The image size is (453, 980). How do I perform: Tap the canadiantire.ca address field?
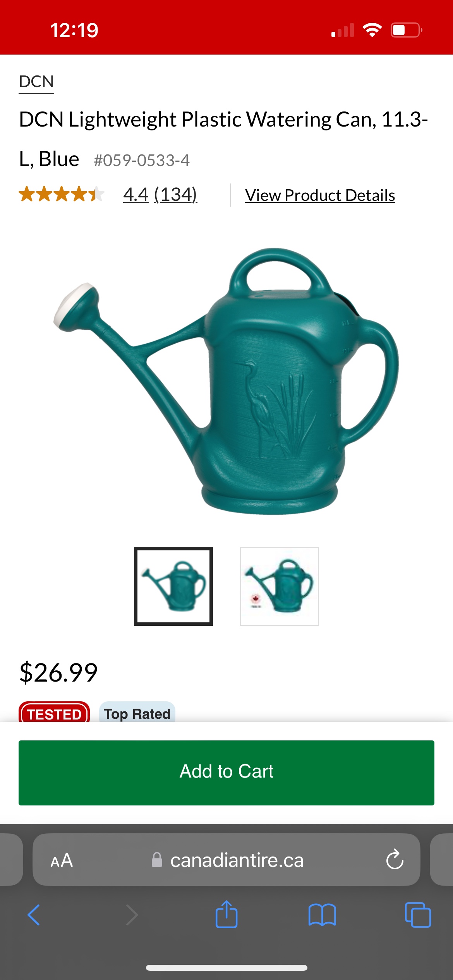[x=226, y=860]
